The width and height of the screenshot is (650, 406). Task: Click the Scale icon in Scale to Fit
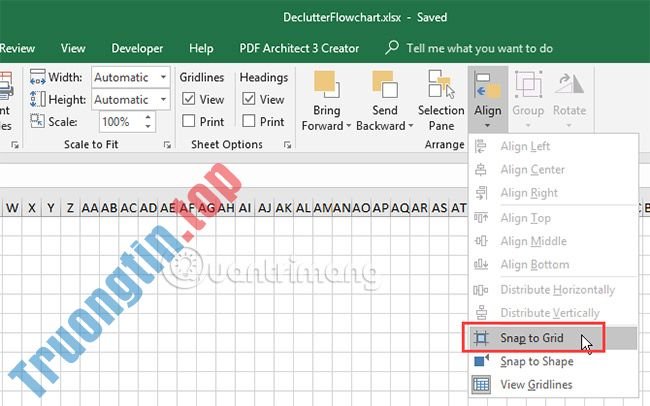click(37, 121)
